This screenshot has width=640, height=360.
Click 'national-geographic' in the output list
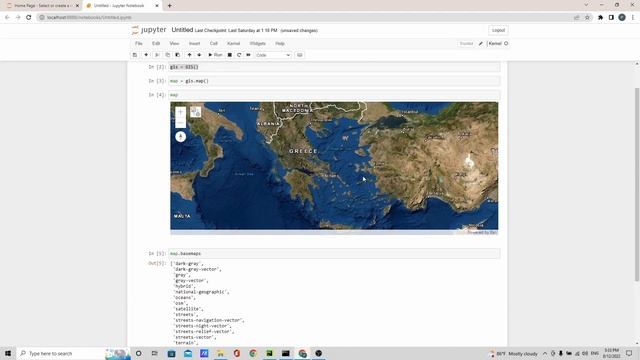(x=201, y=292)
